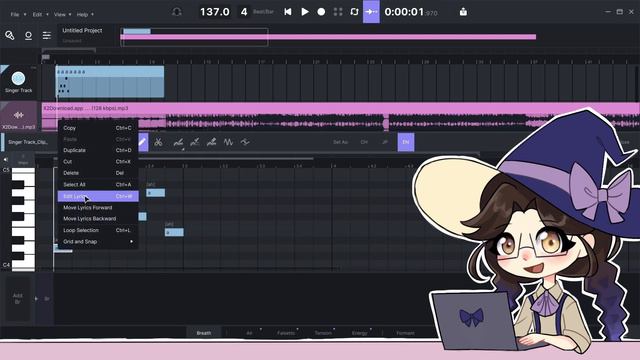The image size is (640, 360).
Task: Select the vibrato wave tool
Action: click(x=228, y=142)
